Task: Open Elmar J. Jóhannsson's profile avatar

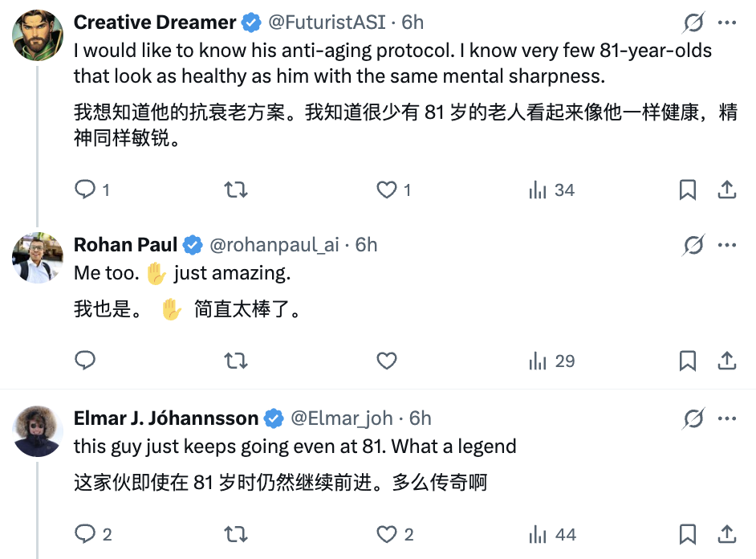Action: (x=38, y=431)
